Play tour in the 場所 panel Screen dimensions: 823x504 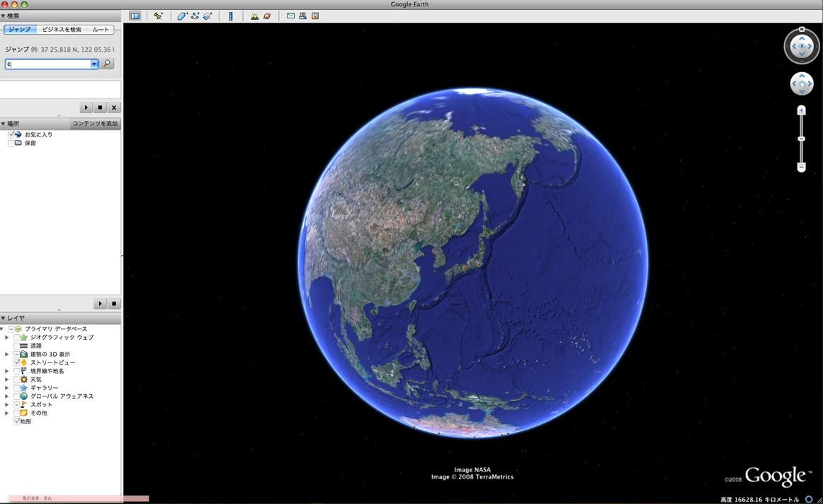click(x=100, y=304)
